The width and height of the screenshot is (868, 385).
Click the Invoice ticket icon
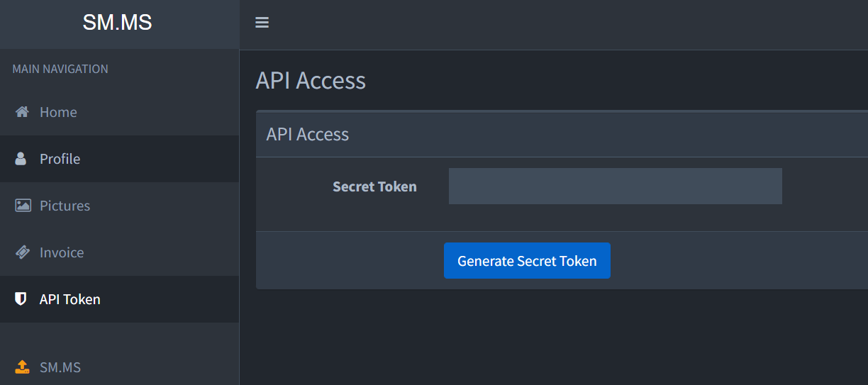[x=23, y=252]
